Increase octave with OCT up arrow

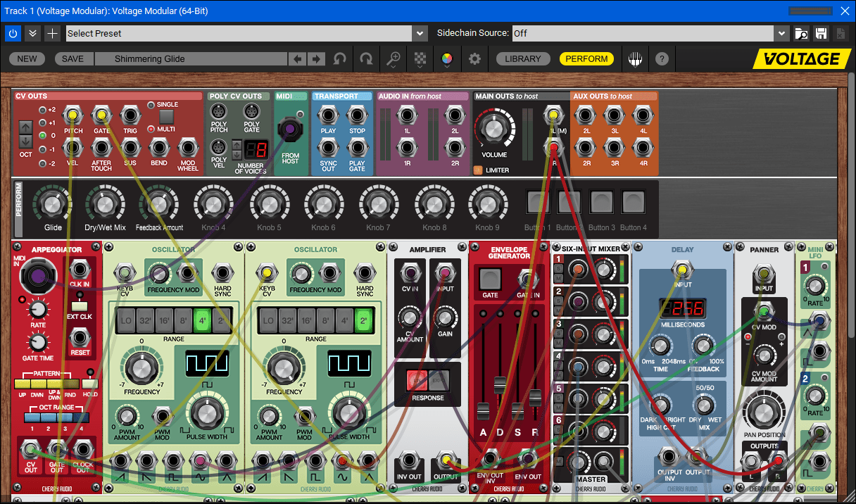tap(25, 127)
